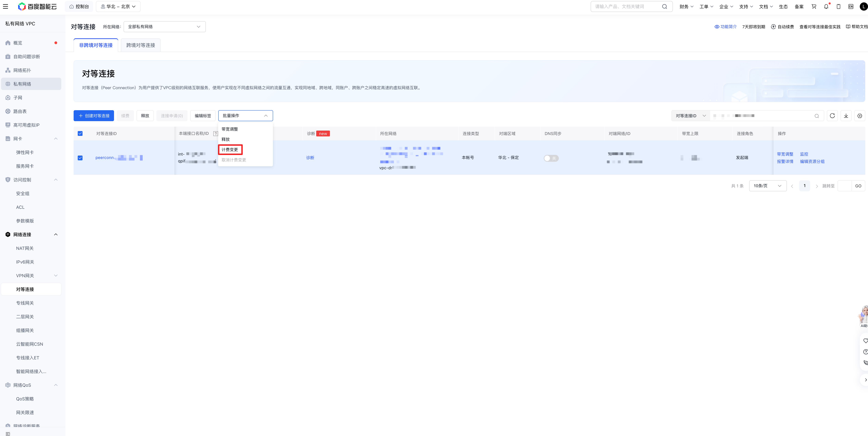Screen dimensions: 868x436
Task: Open the 工单 top menu
Action: [706, 7]
